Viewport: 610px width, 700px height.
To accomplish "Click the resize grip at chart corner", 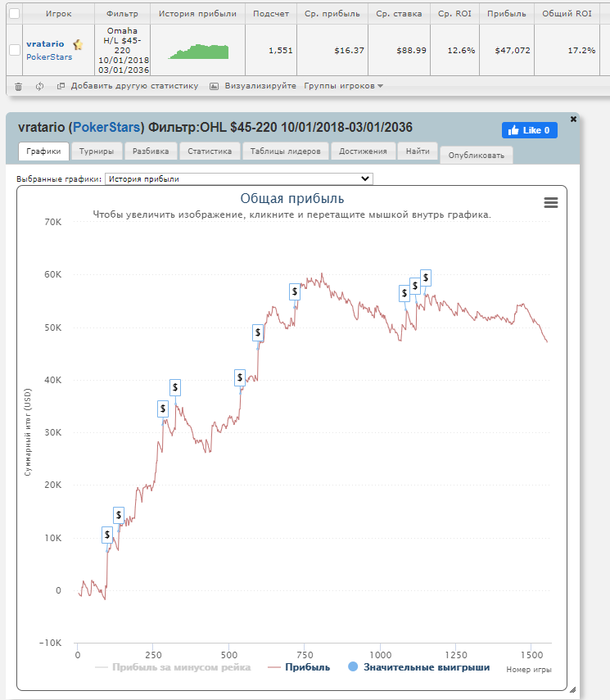I will coord(573,689).
